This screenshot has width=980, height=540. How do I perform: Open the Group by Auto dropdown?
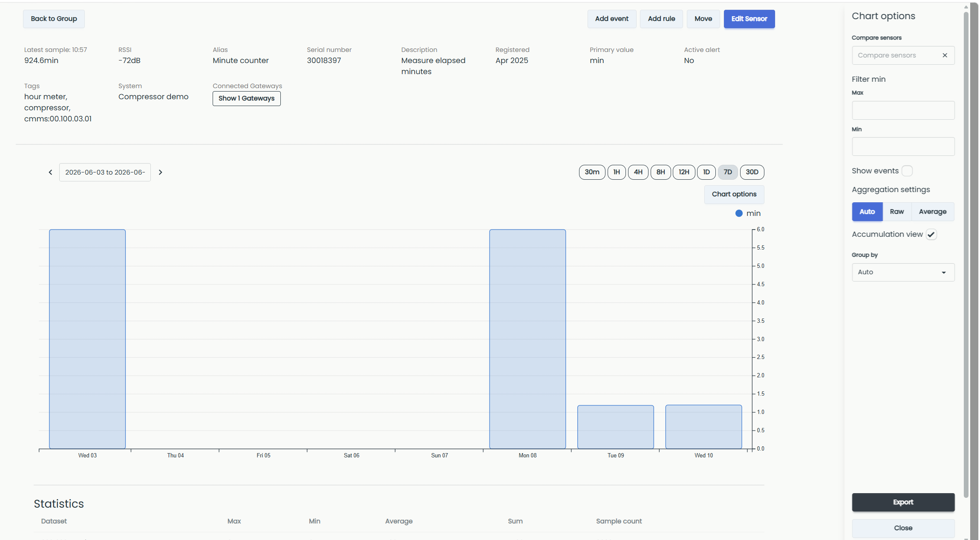[903, 272]
